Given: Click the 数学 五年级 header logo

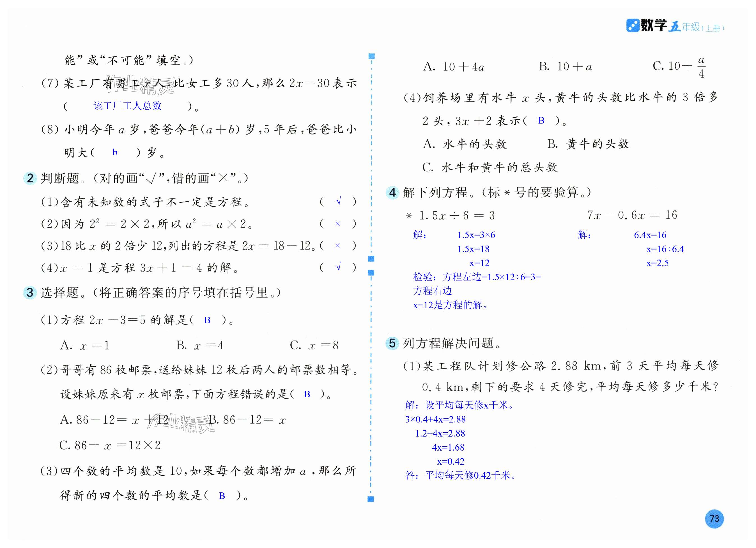Looking at the screenshot, I should click(x=675, y=26).
